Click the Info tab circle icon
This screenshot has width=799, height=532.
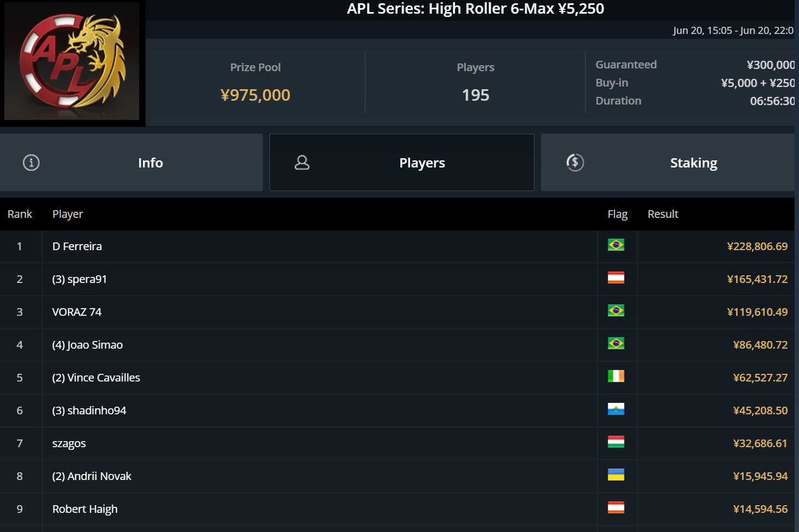pos(31,163)
